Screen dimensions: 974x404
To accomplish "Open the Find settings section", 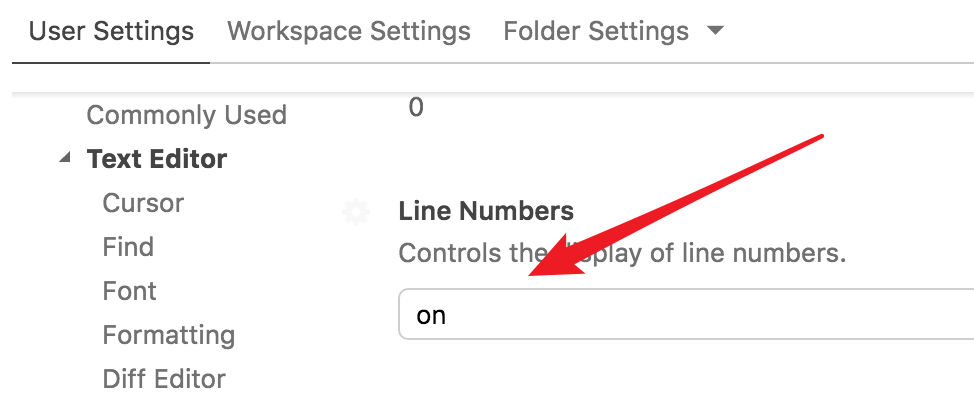I will click(x=128, y=247).
